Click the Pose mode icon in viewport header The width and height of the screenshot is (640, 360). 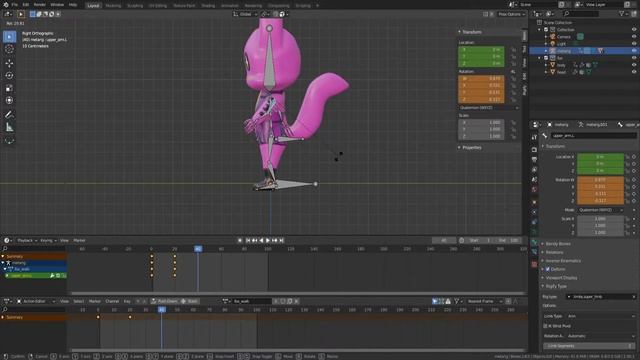[21, 14]
